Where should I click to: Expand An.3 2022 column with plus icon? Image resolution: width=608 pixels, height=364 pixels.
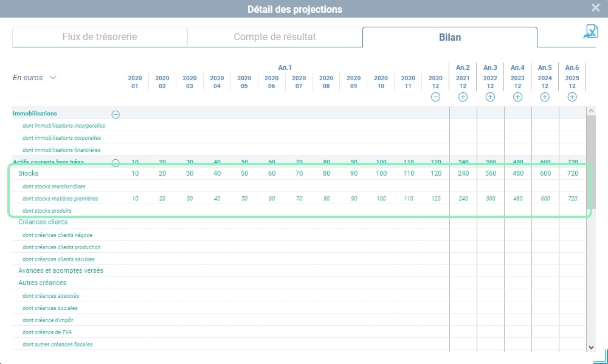coord(490,97)
